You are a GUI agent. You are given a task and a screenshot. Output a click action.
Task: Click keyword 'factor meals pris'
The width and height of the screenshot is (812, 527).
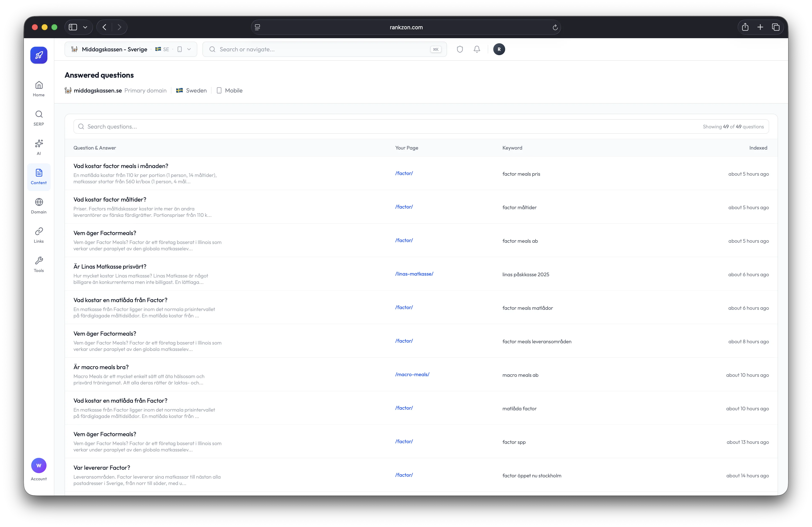tap(521, 174)
